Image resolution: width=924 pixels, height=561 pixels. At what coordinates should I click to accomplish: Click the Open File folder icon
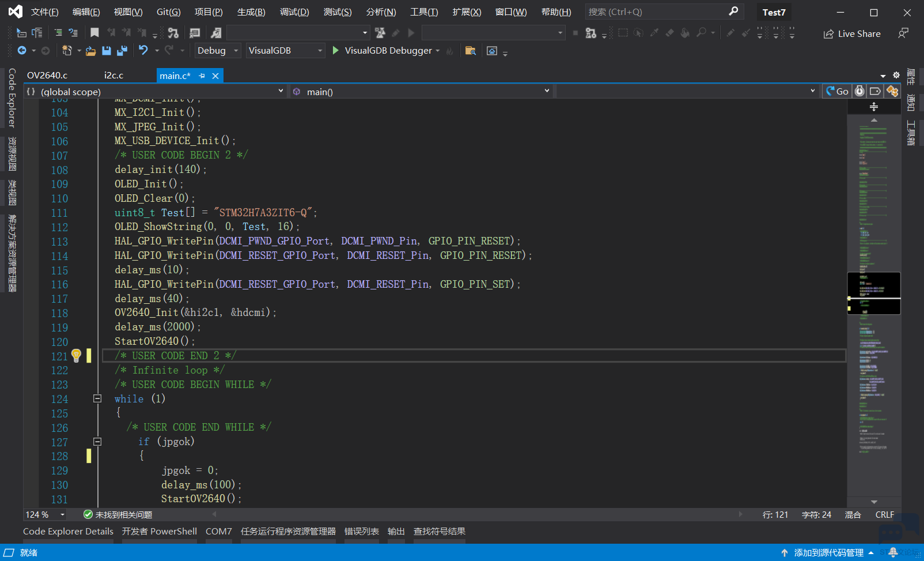[x=90, y=51]
